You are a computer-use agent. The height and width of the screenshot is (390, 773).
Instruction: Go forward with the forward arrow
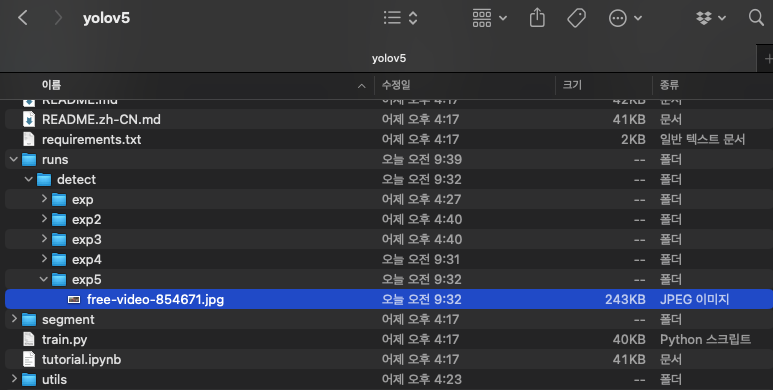pyautogui.click(x=58, y=18)
